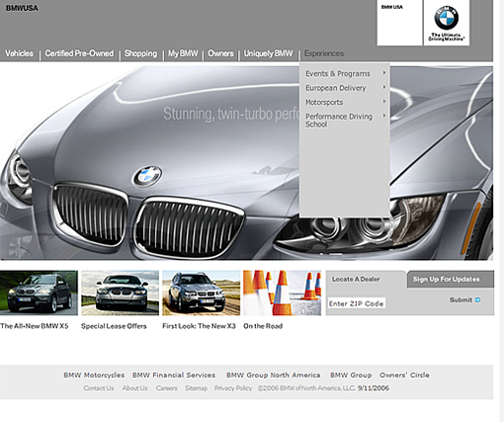This screenshot has width=504, height=422.
Task: Open the Experiences menu item
Action: point(324,53)
